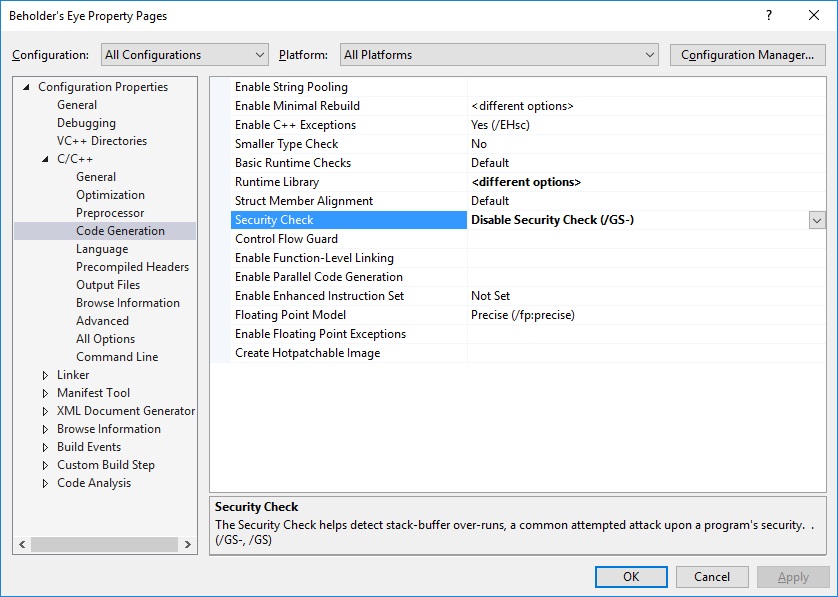Open the Command Line page
838x597 pixels.
tap(117, 356)
